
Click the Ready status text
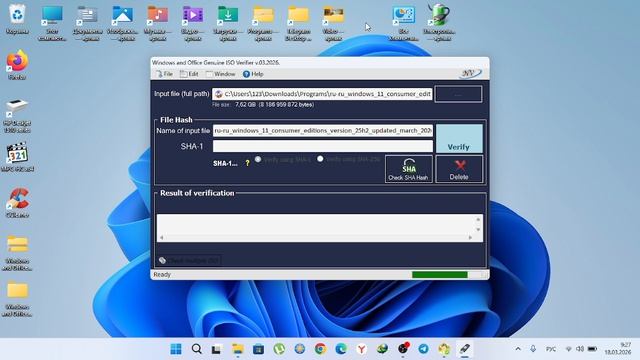coord(162,275)
